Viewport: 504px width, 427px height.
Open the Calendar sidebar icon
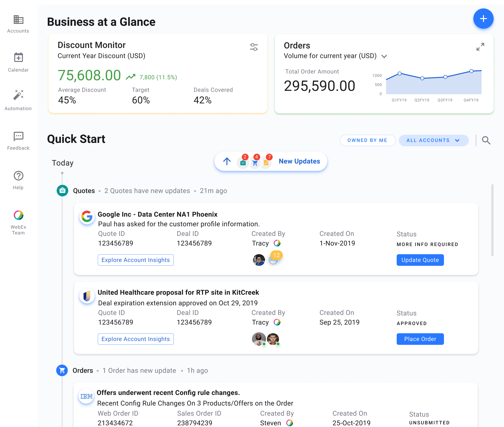click(x=18, y=57)
